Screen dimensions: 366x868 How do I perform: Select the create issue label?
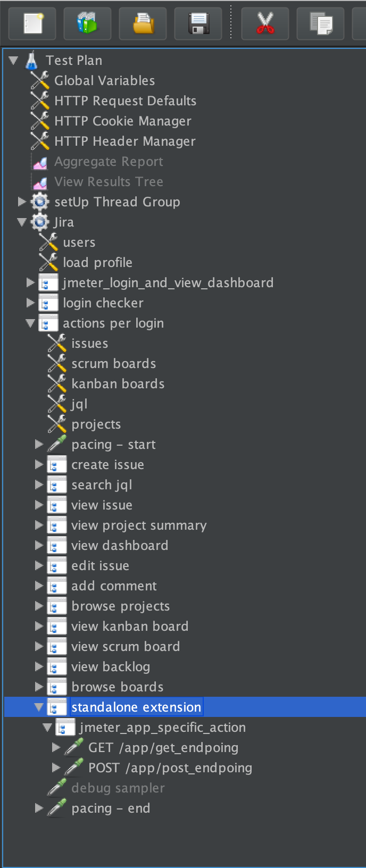pos(107,465)
